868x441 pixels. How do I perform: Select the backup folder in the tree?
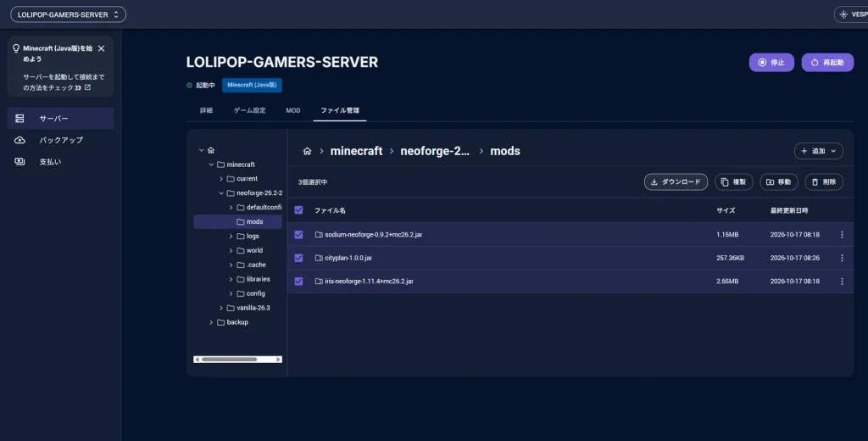(237, 322)
